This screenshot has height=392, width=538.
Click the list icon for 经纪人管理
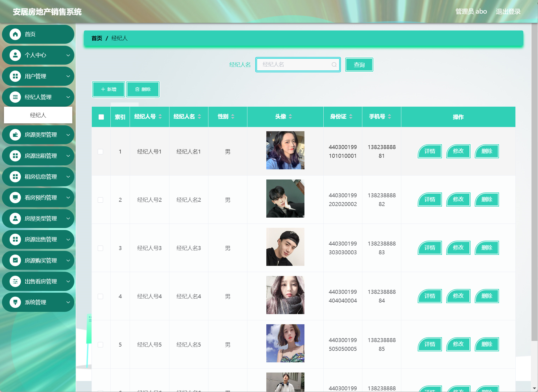click(x=15, y=97)
